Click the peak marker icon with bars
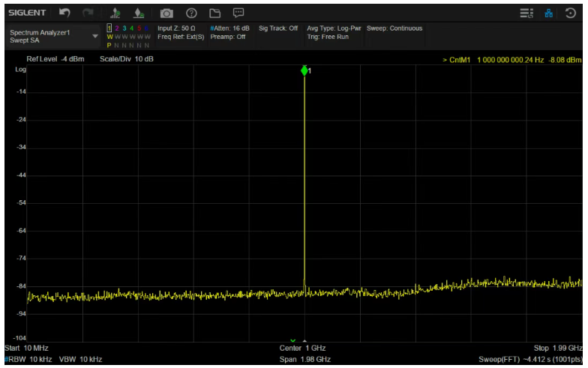 pyautogui.click(x=115, y=13)
